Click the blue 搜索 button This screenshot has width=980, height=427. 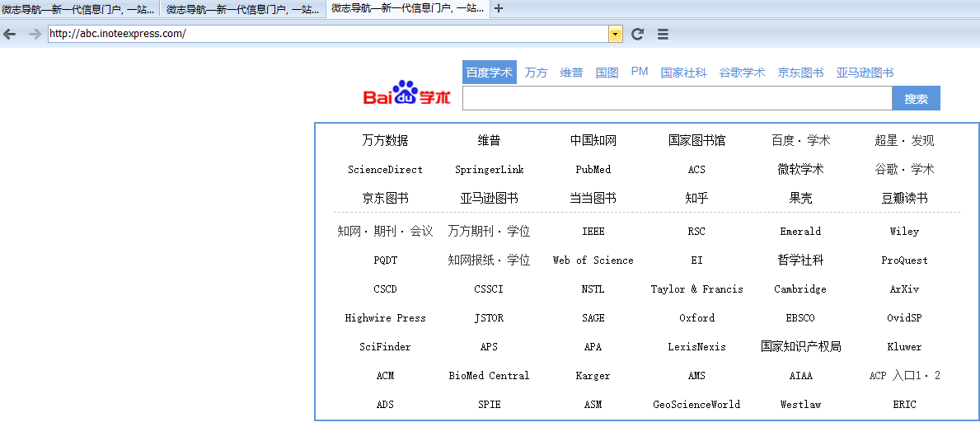click(916, 98)
